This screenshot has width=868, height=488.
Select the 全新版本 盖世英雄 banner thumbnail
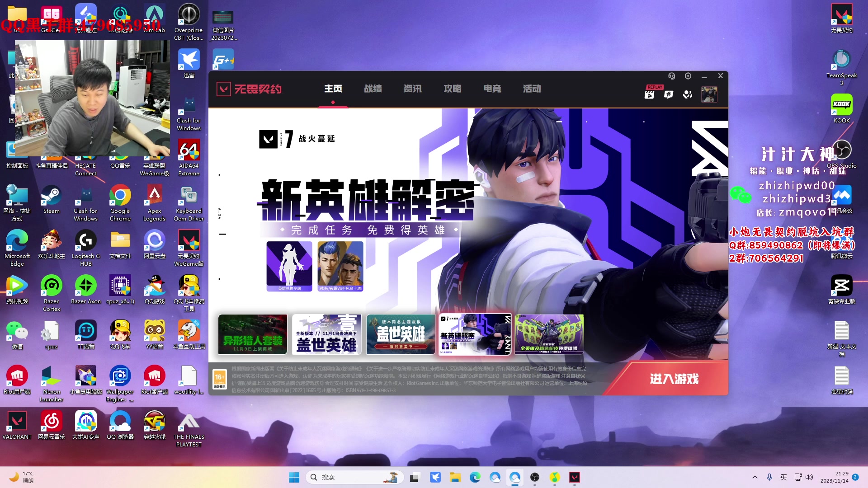pyautogui.click(x=326, y=334)
